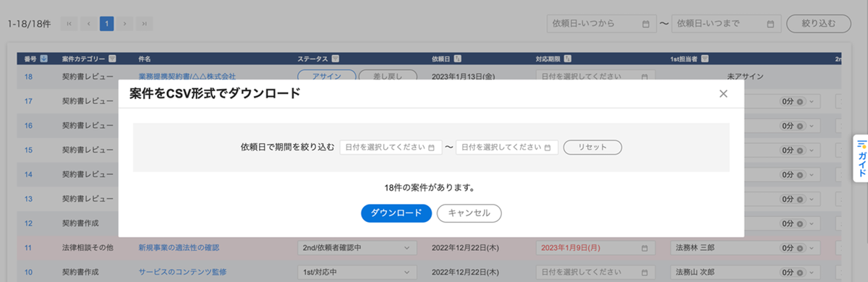
Task: Click the 差し戻し button for case 18
Action: (x=388, y=76)
